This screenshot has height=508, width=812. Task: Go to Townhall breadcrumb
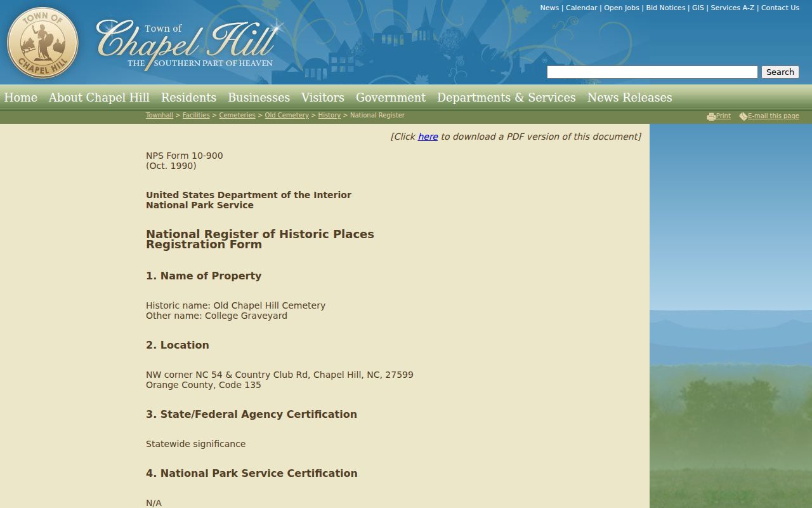(x=159, y=116)
